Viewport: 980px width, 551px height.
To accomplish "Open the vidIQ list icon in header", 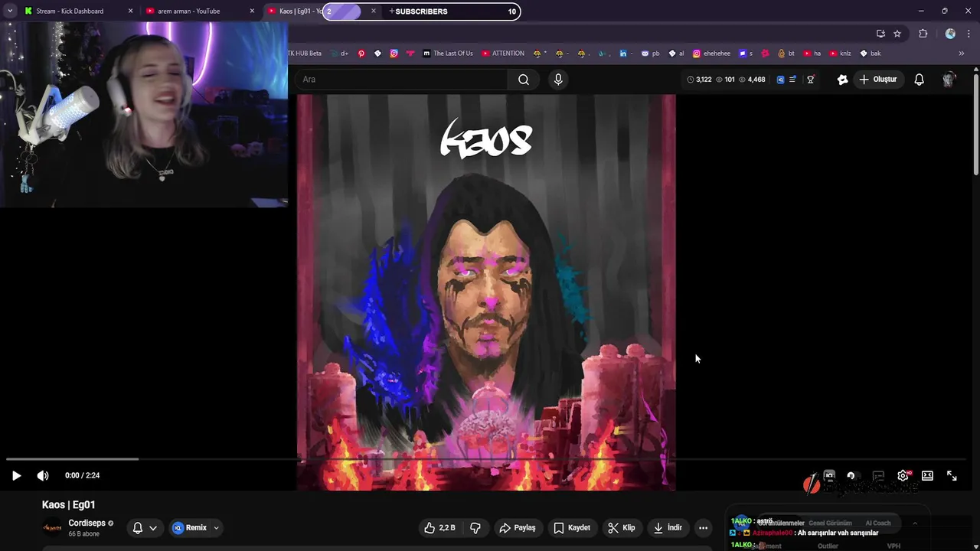I will [x=792, y=79].
